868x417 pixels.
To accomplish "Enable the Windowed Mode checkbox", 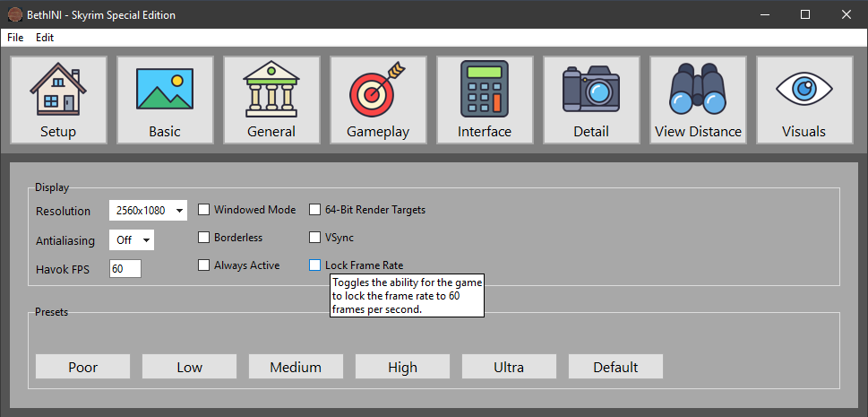I will (x=203, y=210).
